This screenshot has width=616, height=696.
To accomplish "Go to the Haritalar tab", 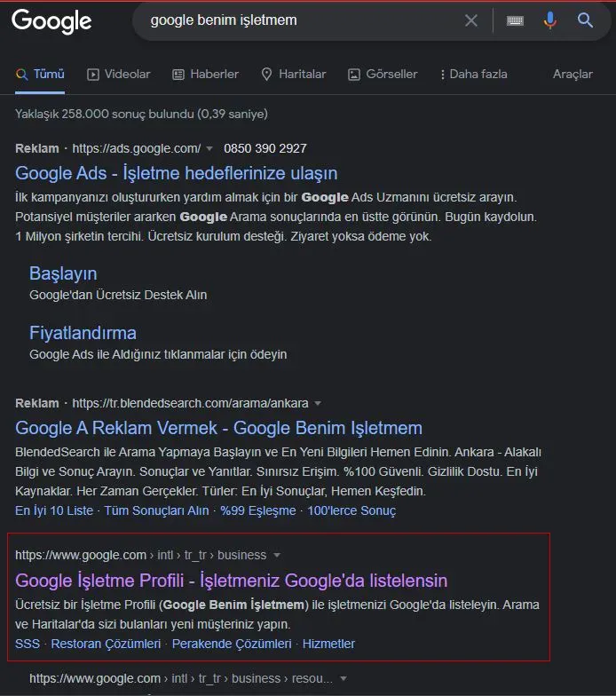I will coord(293,75).
